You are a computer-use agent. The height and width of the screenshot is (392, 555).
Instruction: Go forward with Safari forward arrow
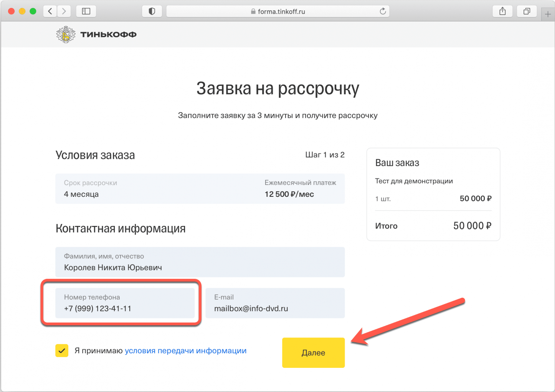tap(64, 12)
